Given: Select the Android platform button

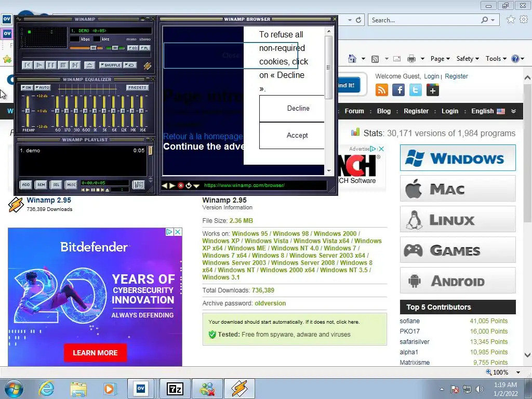Looking at the screenshot, I should [458, 280].
